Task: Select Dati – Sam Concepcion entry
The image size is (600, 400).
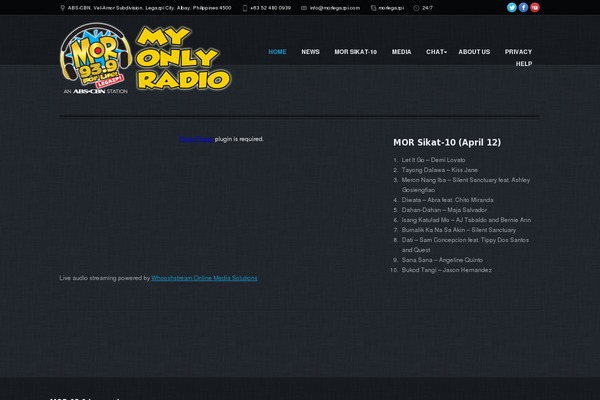Action: [x=465, y=245]
